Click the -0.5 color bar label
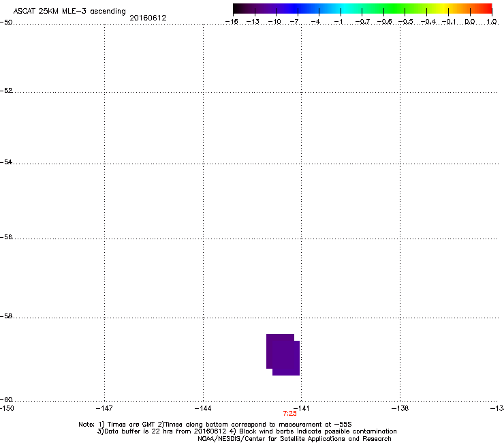The height and width of the screenshot is (443, 504). pyautogui.click(x=406, y=22)
